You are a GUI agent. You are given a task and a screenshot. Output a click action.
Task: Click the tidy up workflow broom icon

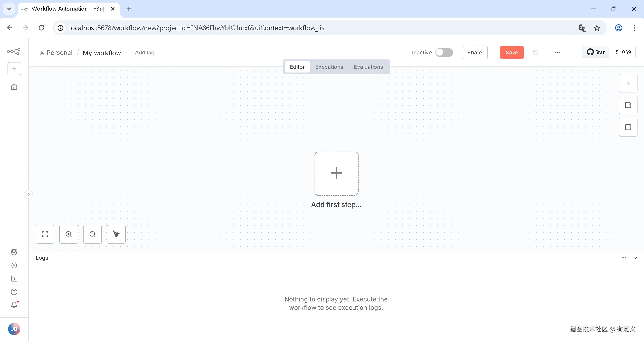(x=116, y=234)
